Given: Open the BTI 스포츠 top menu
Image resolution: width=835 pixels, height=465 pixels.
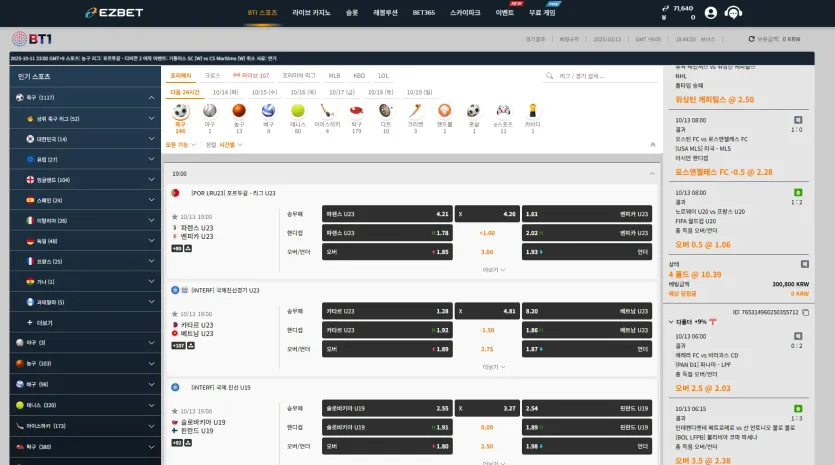Looking at the screenshot, I should 263,13.
